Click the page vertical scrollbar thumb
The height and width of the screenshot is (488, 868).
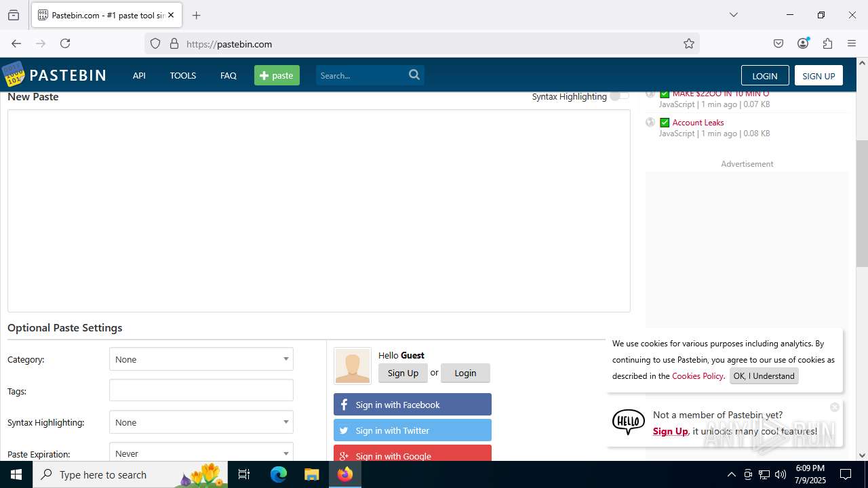click(x=862, y=203)
